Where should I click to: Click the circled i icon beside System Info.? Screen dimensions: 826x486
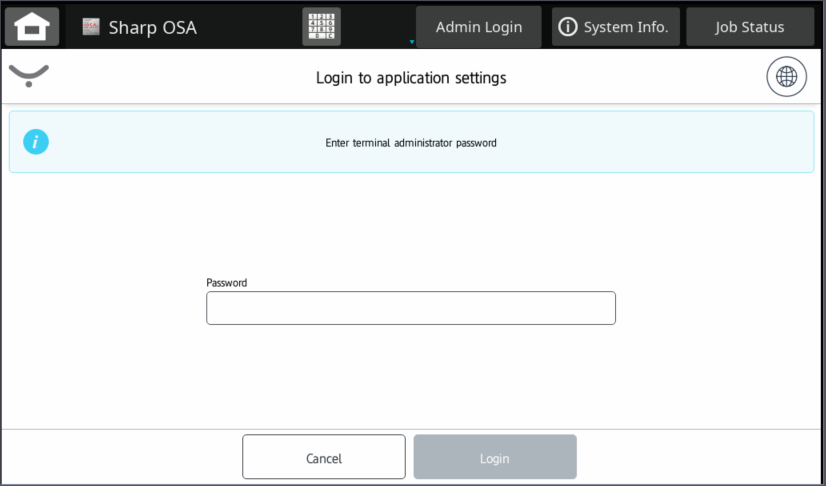568,27
